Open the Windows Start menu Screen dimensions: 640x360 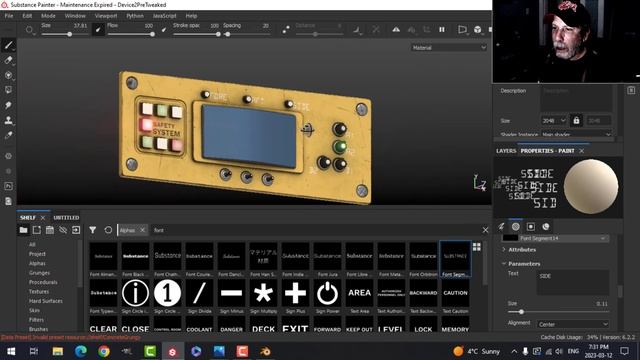pyautogui.click(x=11, y=351)
